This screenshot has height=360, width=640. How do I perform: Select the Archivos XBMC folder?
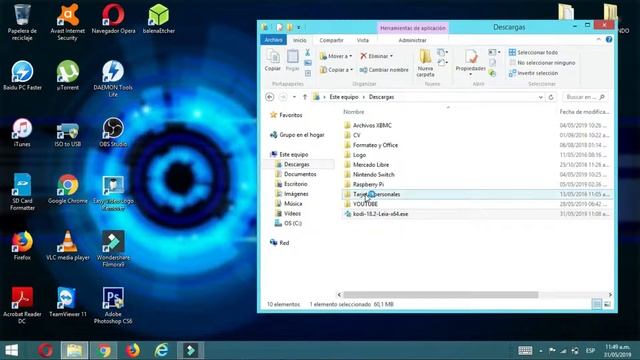click(x=372, y=125)
